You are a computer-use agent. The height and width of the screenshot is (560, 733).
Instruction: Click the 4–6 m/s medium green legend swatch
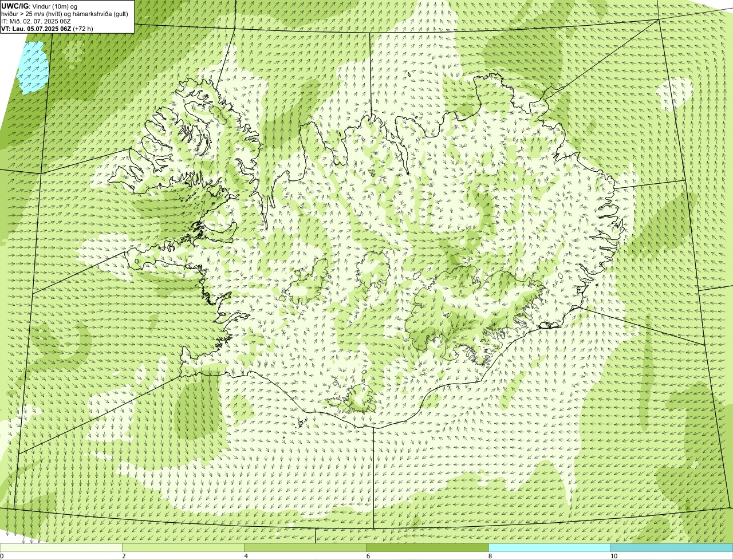point(305,548)
